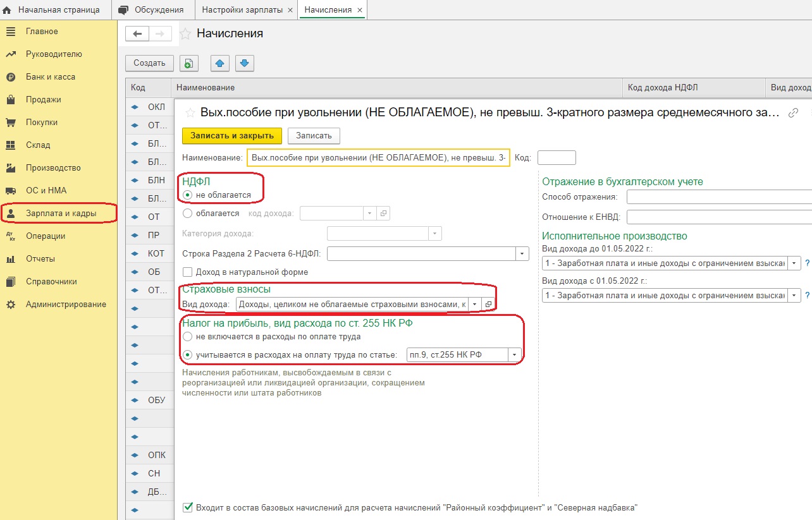Click the Создать button
The height and width of the screenshot is (520, 812).
[x=149, y=63]
